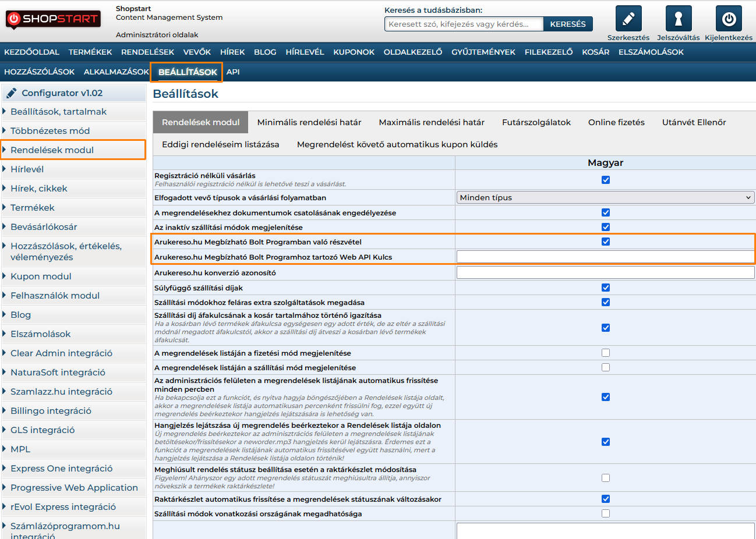Select the Utánvét Ellenőr tab
This screenshot has height=539, width=756.
point(694,122)
